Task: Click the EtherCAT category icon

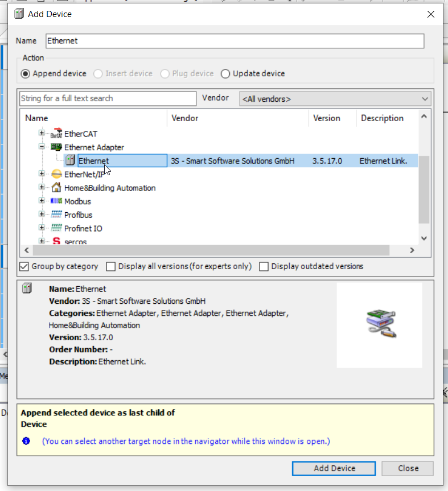Action: click(56, 134)
